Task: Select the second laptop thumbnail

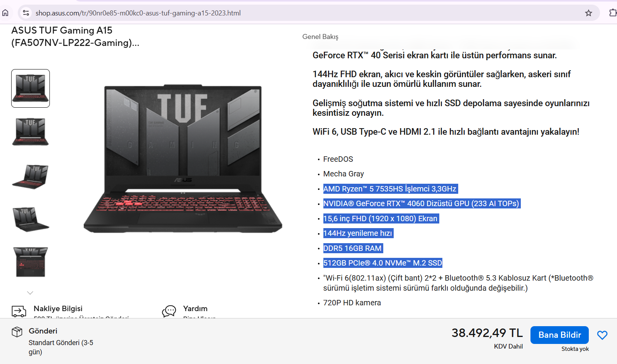Action: pyautogui.click(x=31, y=132)
